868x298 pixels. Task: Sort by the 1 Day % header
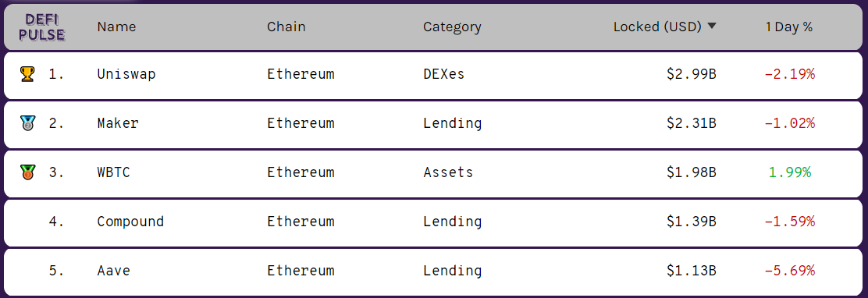[x=789, y=27]
